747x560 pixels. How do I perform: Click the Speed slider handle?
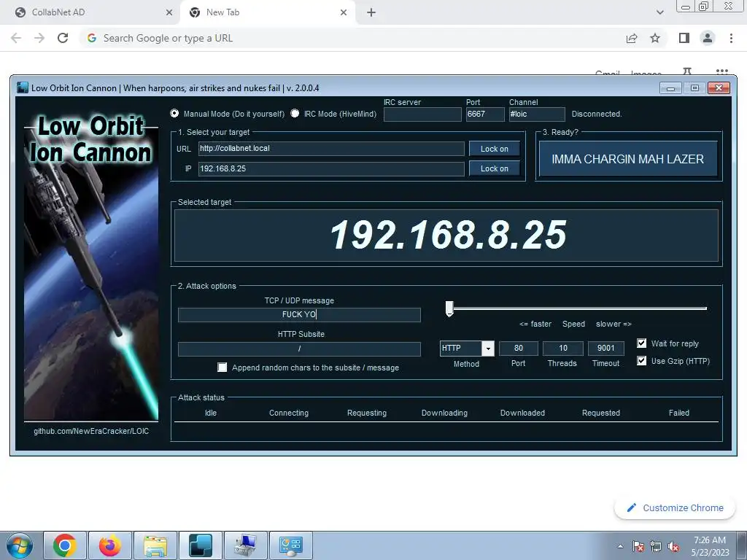[449, 308]
